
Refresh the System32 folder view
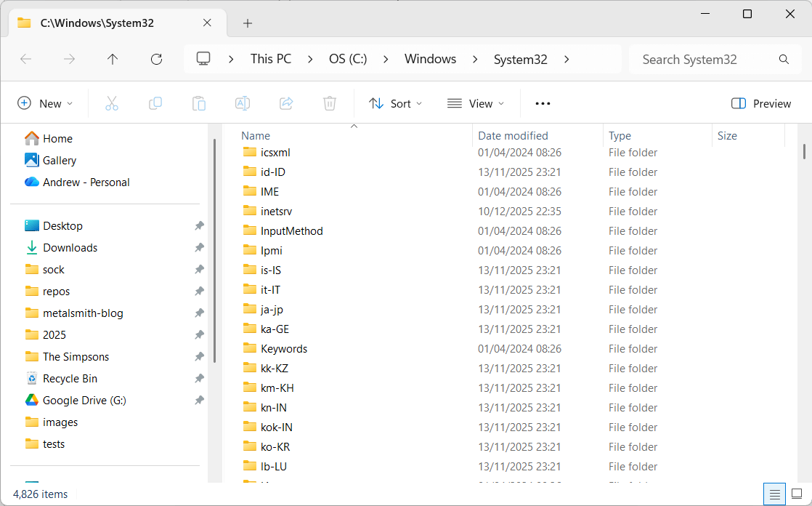[x=156, y=59]
